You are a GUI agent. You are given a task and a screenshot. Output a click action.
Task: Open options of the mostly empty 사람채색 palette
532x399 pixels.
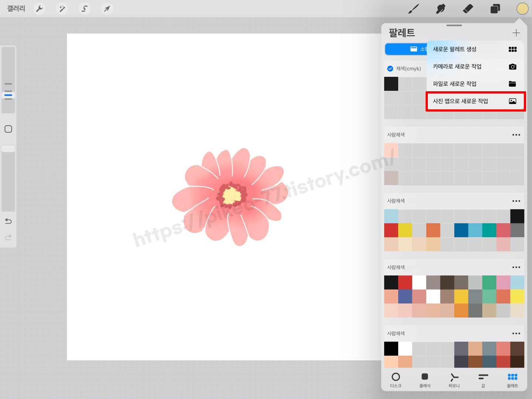pos(516,135)
